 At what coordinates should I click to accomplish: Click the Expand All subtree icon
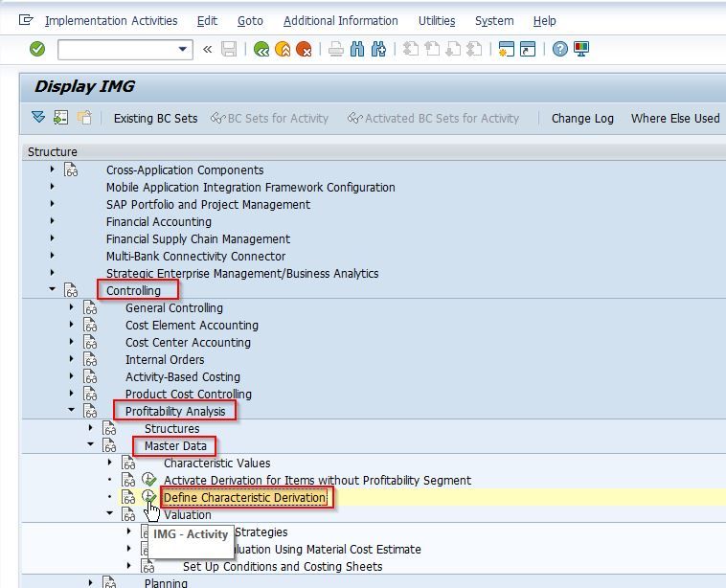(x=38, y=118)
